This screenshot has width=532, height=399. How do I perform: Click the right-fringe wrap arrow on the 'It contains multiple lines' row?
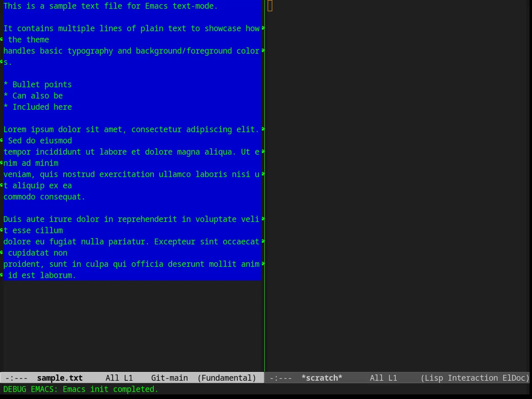263,28
